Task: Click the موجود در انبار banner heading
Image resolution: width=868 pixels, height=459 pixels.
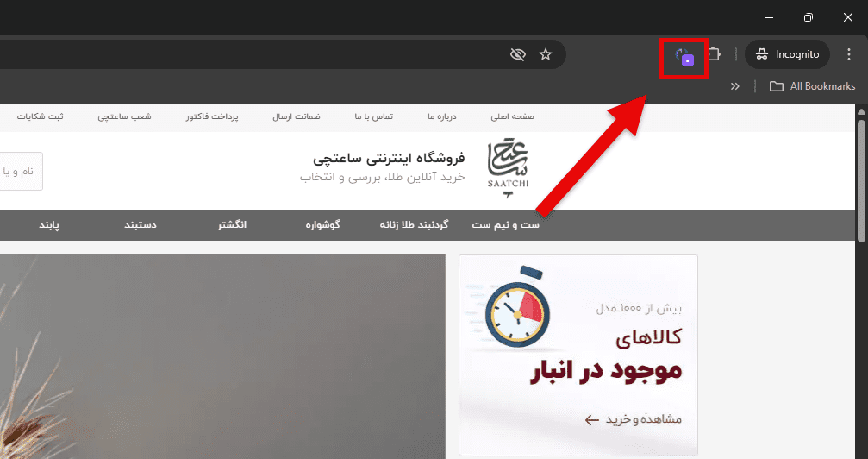Action: pos(606,371)
